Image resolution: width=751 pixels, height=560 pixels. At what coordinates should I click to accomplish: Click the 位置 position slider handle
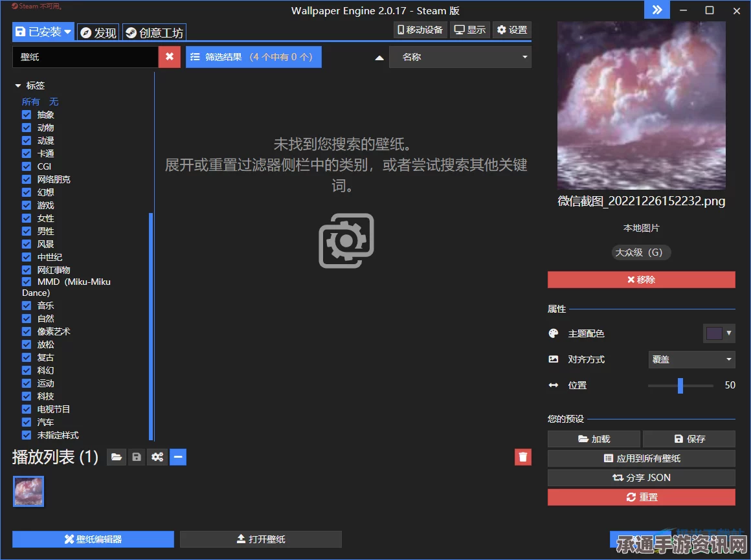point(680,385)
